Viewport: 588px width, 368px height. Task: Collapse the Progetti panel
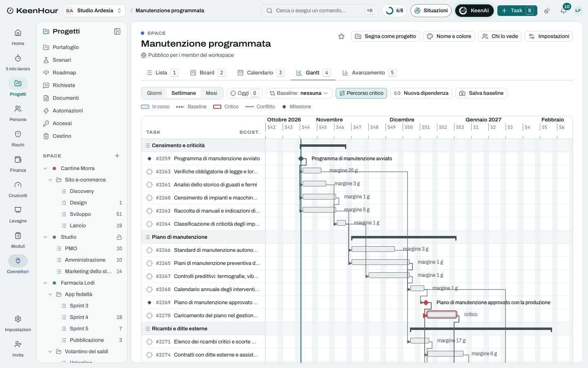pyautogui.click(x=117, y=31)
